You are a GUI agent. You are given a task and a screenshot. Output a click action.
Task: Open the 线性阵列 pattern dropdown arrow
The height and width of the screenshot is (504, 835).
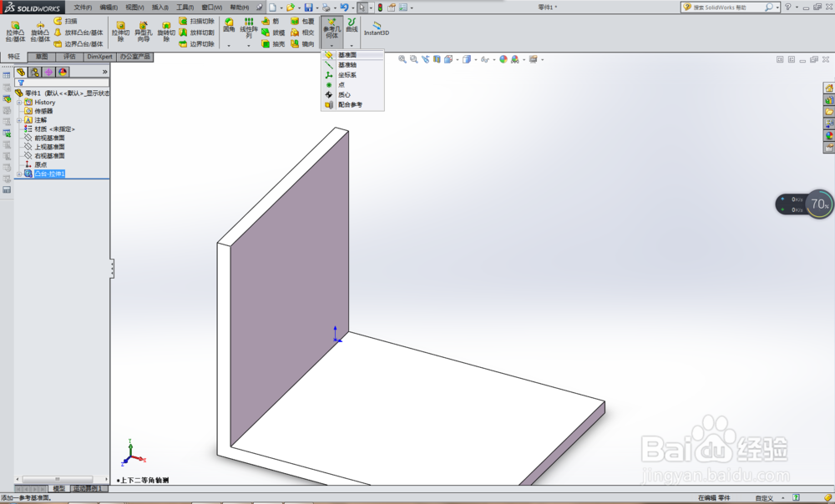pyautogui.click(x=249, y=46)
